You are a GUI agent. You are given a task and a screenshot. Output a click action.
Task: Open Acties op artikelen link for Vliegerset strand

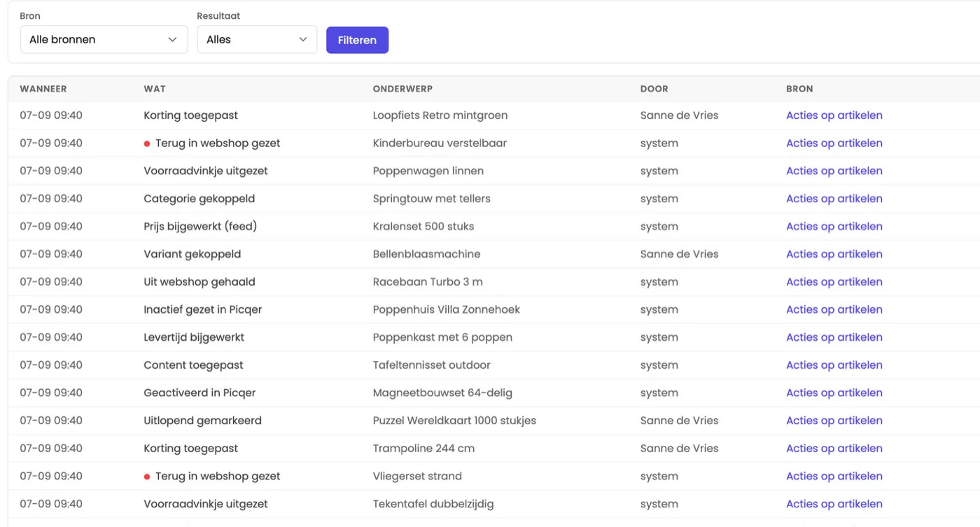[x=834, y=476]
